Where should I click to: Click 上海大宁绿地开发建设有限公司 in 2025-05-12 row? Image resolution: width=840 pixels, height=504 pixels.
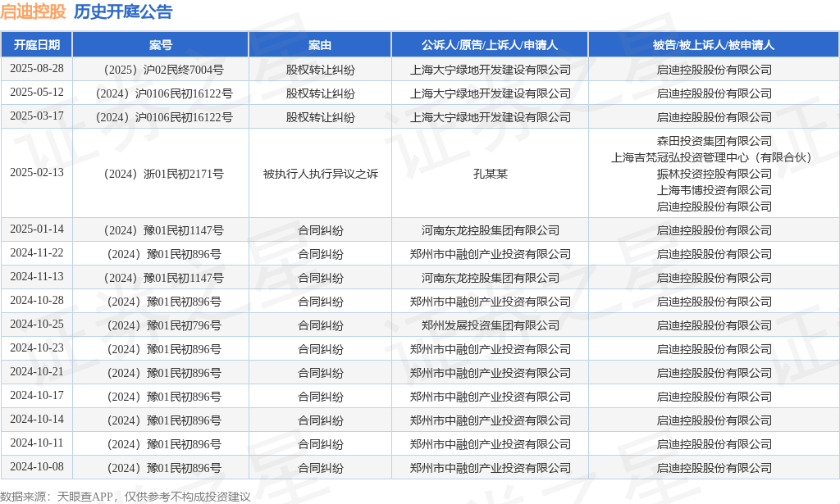[x=490, y=93]
